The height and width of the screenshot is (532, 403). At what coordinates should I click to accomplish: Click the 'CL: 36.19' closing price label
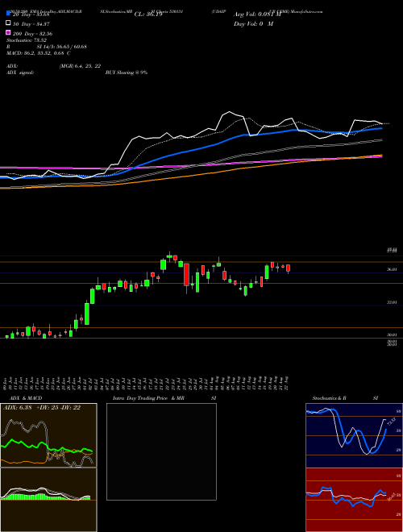click(x=148, y=15)
